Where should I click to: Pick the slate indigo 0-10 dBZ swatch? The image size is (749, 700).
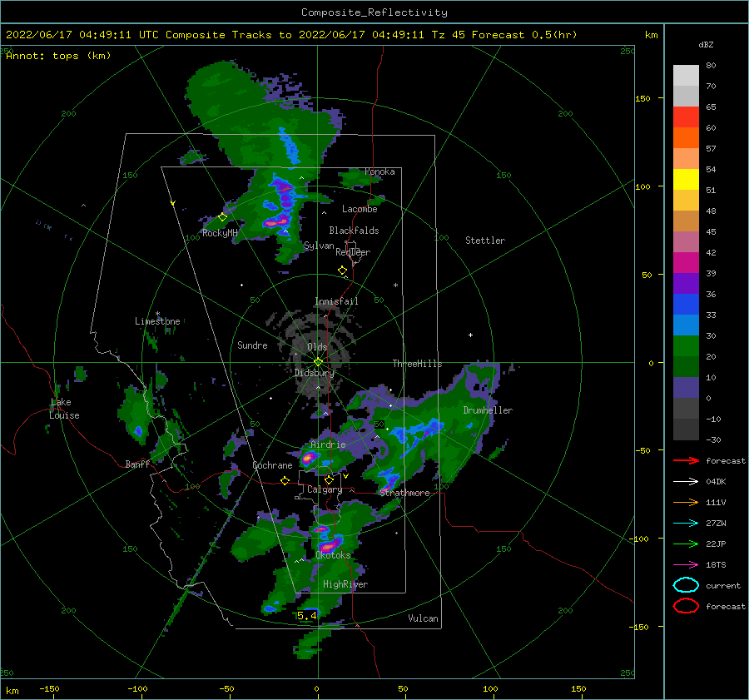point(686,388)
